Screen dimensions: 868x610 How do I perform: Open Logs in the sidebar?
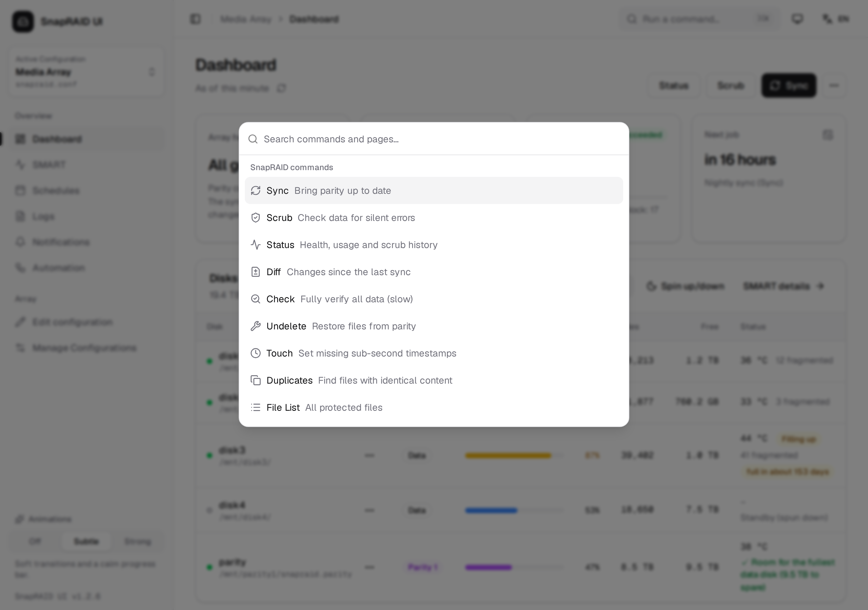click(86, 216)
